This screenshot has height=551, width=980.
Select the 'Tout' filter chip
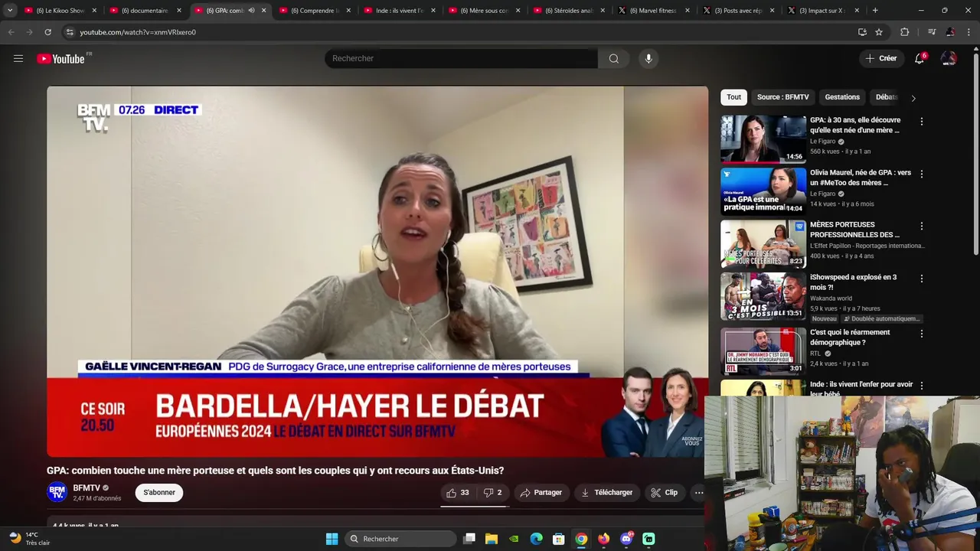pyautogui.click(x=733, y=97)
